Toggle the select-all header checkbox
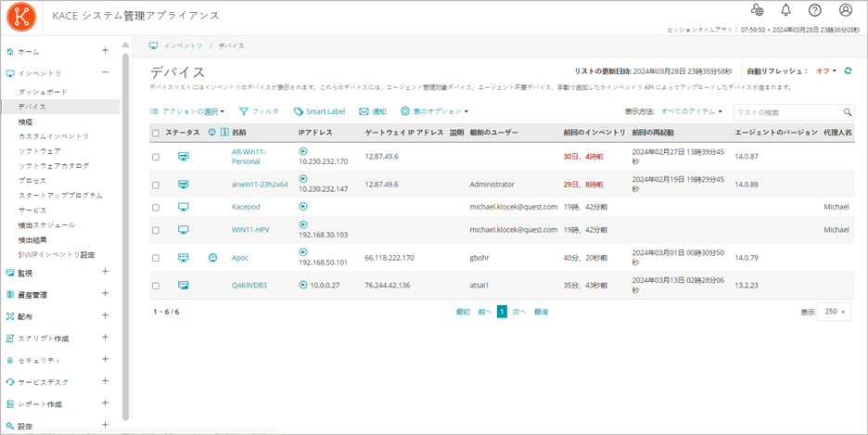The width and height of the screenshot is (868, 435). 156,134
